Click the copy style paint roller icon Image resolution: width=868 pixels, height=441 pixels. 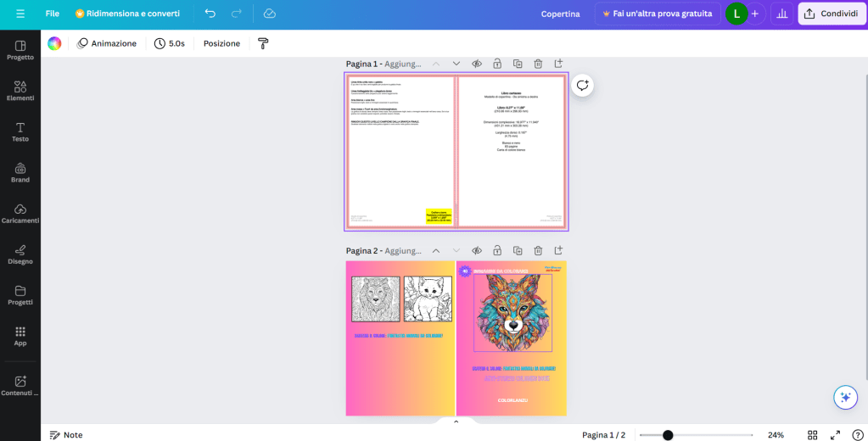[x=263, y=43]
